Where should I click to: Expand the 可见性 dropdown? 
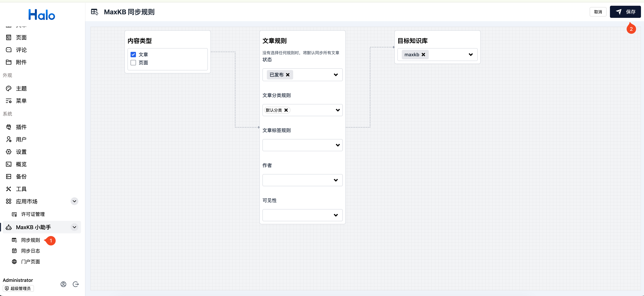335,215
